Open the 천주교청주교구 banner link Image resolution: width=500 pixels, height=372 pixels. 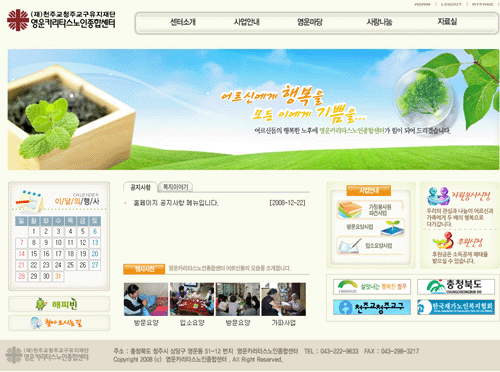point(372,307)
